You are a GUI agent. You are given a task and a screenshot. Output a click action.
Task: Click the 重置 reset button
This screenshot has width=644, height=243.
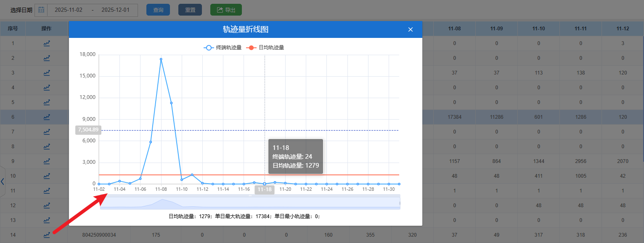(x=190, y=10)
